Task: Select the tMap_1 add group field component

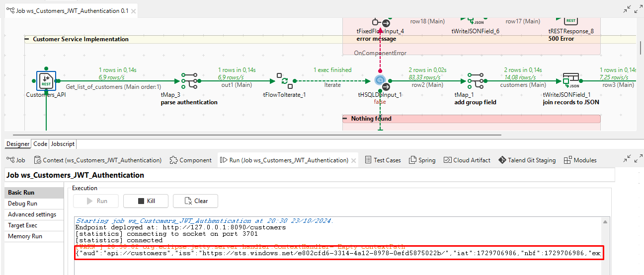Action: pyautogui.click(x=476, y=80)
